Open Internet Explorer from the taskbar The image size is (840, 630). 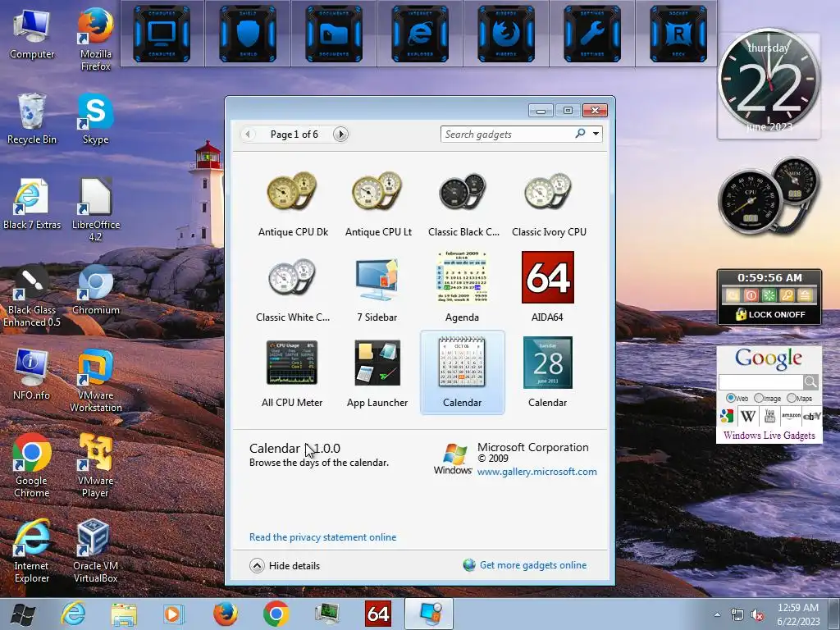click(72, 614)
